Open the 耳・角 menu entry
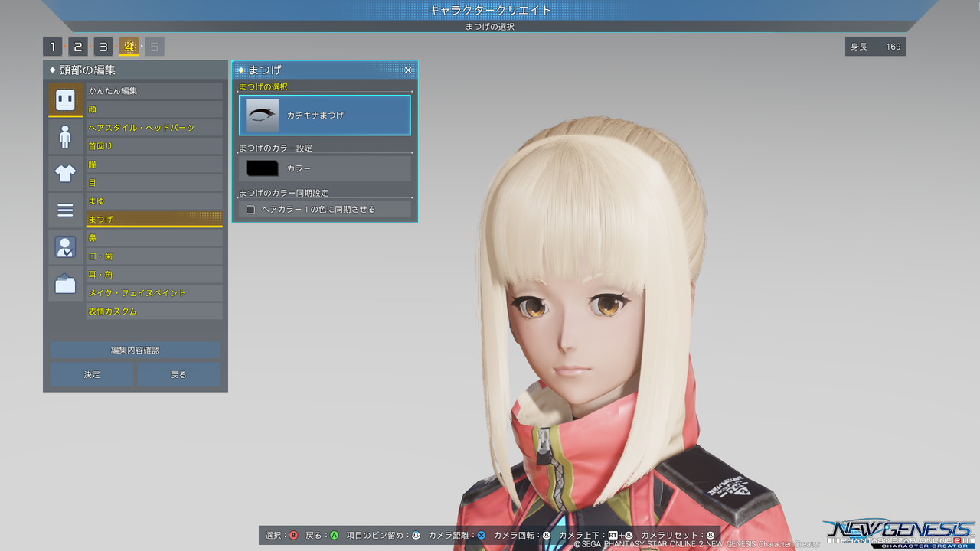Image resolution: width=980 pixels, height=551 pixels. pos(154,275)
